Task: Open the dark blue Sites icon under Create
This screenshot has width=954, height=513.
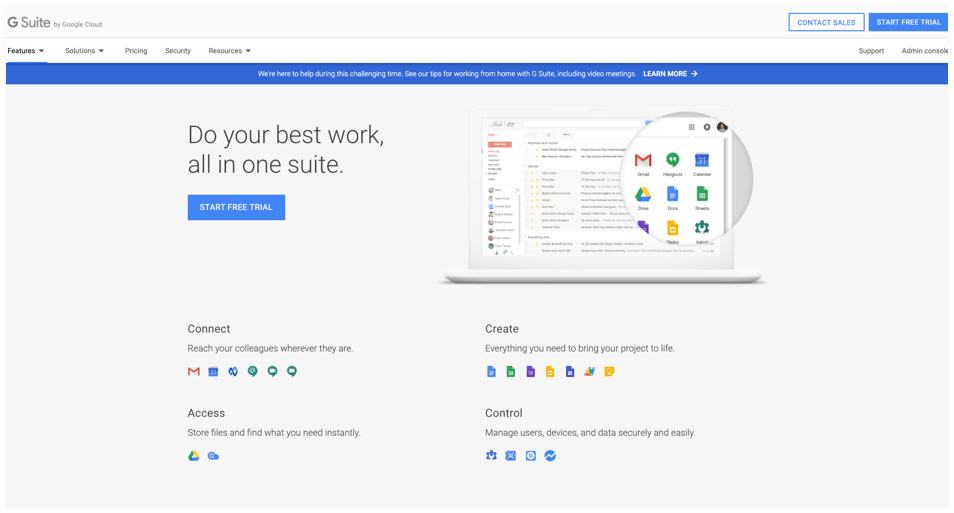Action: point(569,371)
